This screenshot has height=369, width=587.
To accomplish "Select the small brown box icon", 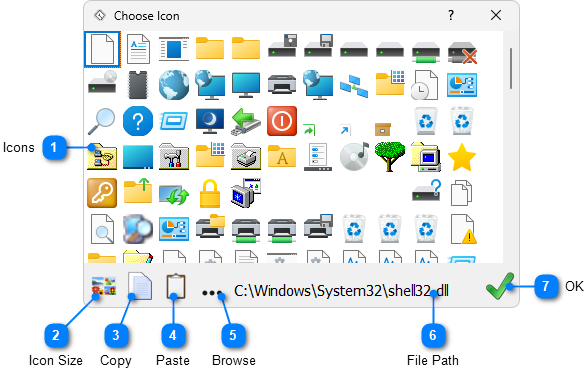I will click(383, 129).
